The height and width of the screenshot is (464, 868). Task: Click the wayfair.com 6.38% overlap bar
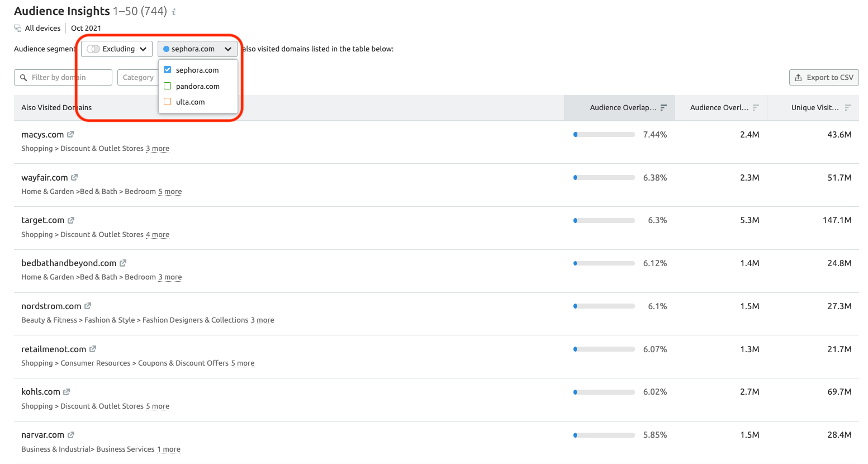(604, 178)
